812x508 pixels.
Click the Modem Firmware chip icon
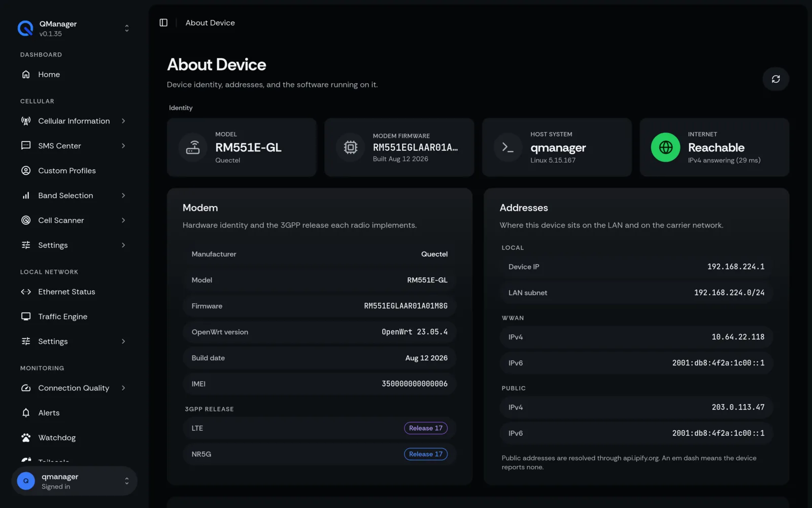tap(350, 147)
